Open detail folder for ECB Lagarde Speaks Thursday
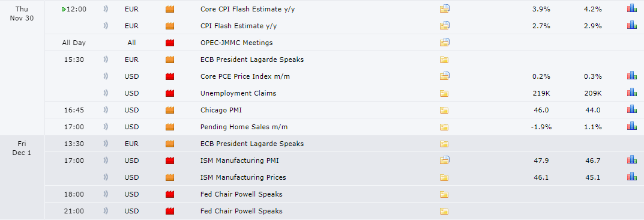 click(444, 60)
